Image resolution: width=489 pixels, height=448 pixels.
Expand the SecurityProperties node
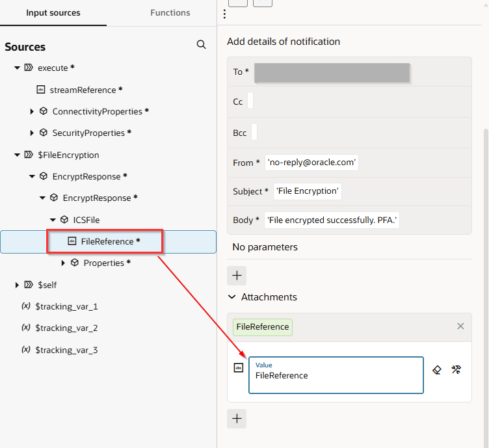[x=32, y=133]
